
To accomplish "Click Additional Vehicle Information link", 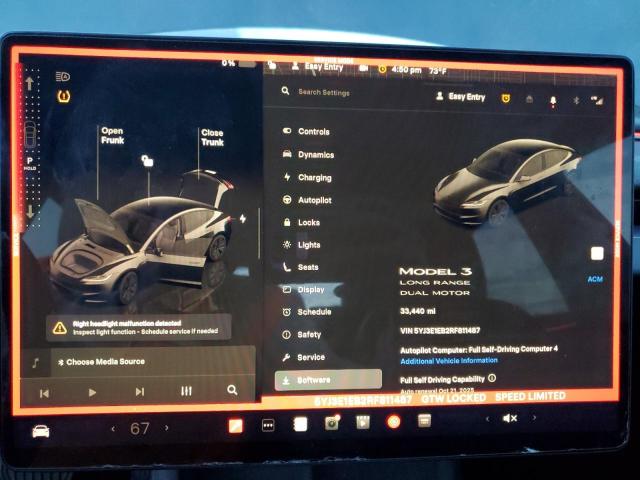I will click(449, 361).
